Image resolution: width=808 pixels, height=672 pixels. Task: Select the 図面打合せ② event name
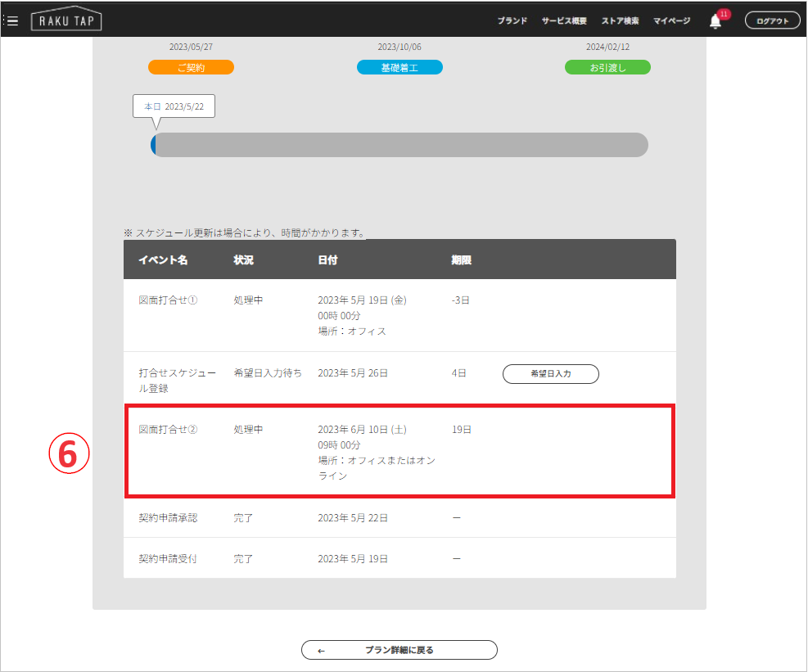tap(168, 429)
